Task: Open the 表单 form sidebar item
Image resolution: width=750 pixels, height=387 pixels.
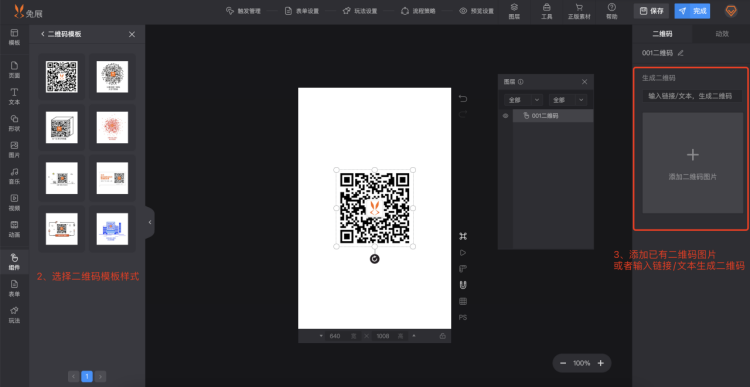Action: [x=14, y=288]
